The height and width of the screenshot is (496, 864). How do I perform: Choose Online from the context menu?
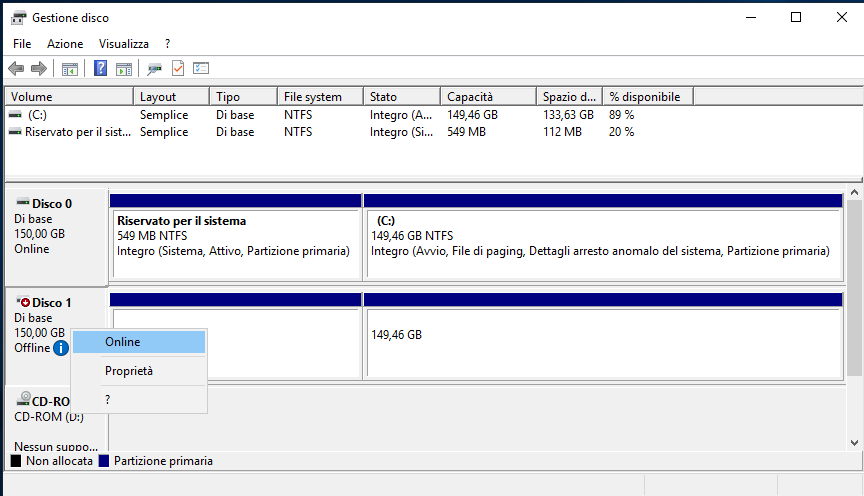[139, 342]
